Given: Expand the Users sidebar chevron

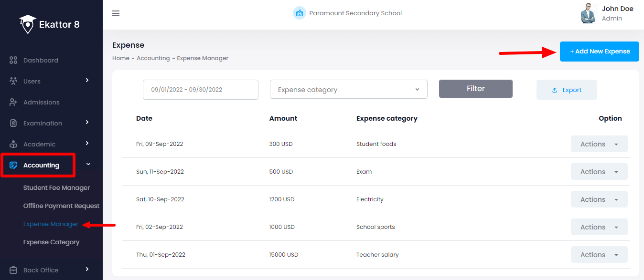Looking at the screenshot, I should click(87, 81).
